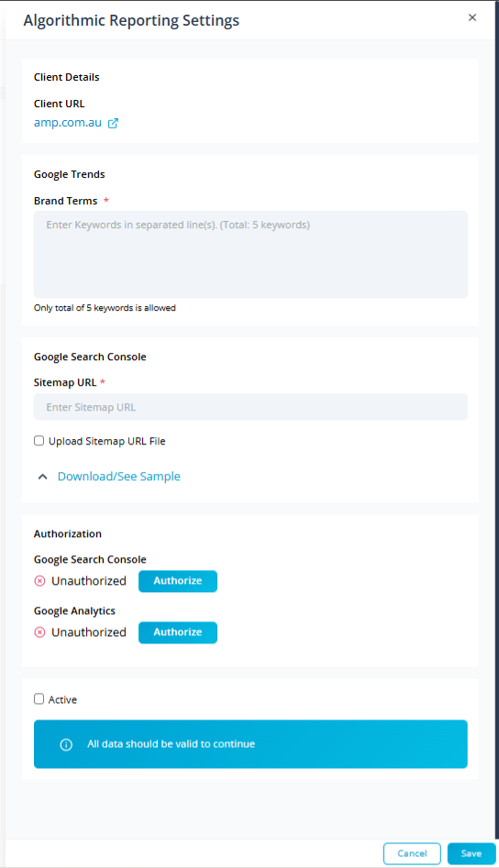The width and height of the screenshot is (499, 868).
Task: Open the amp.com.au client URL link
Action: (x=68, y=123)
